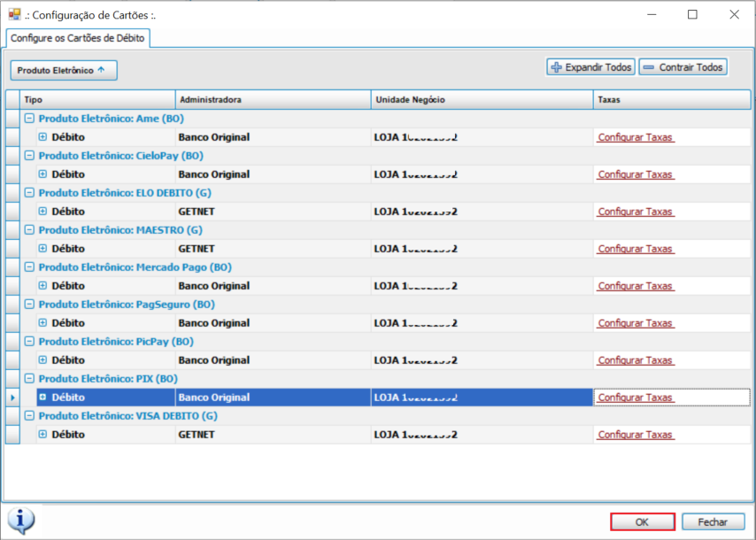Expand the Débito row under Ame
The height and width of the screenshot is (540, 756).
(42, 137)
